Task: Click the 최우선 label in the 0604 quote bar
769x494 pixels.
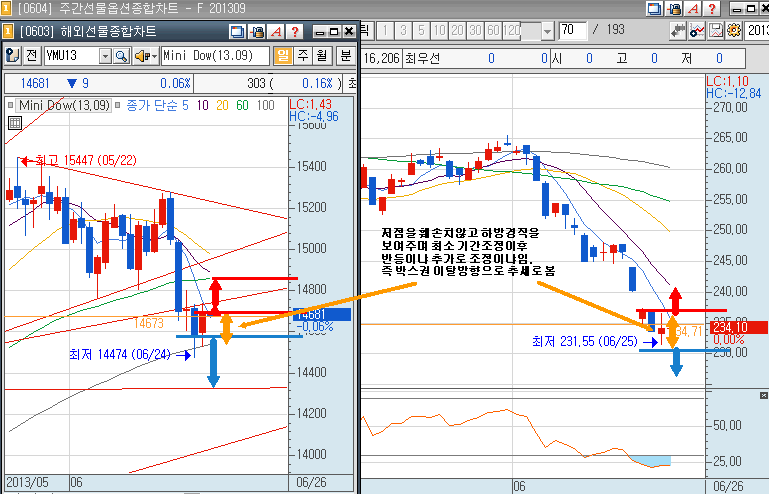Action: point(422,59)
